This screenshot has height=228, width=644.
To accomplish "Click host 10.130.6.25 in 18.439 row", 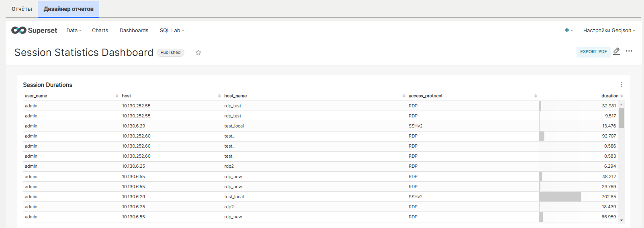I will [x=133, y=207].
